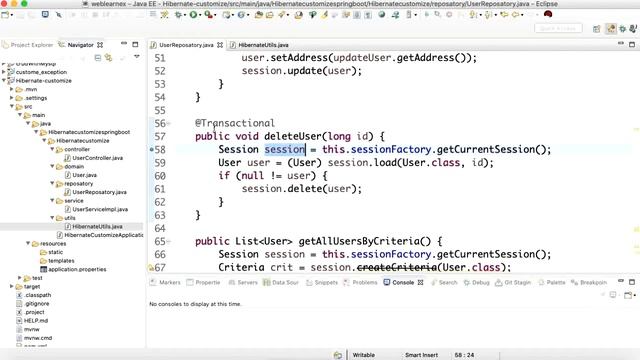The width and height of the screenshot is (640, 360).
Task: Click the New wizard toolbar icon
Action: pos(5,15)
